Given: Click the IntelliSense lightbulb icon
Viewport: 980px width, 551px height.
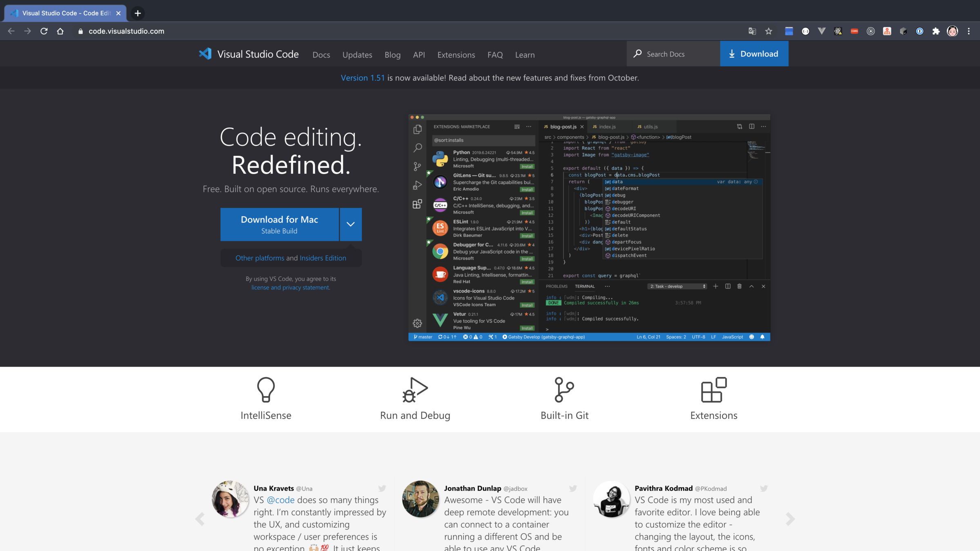Looking at the screenshot, I should point(266,389).
